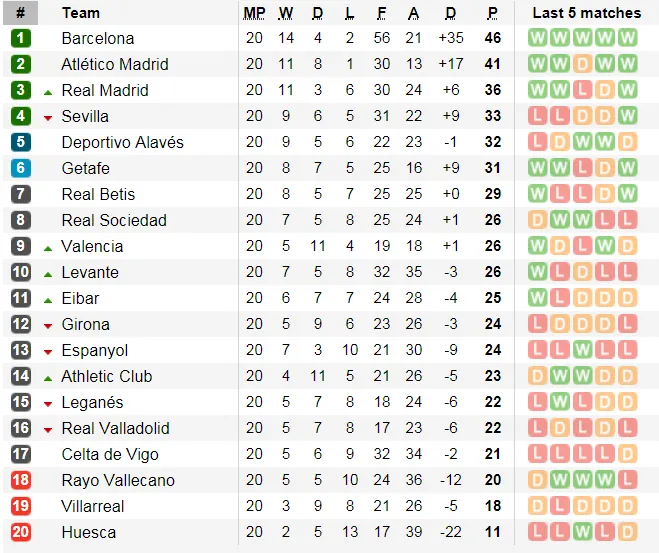Click the # position column header
The width and height of the screenshot is (659, 553).
pos(20,13)
